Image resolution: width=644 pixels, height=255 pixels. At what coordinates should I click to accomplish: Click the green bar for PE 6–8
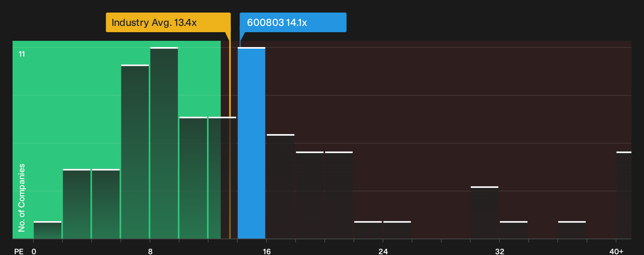tap(135, 151)
